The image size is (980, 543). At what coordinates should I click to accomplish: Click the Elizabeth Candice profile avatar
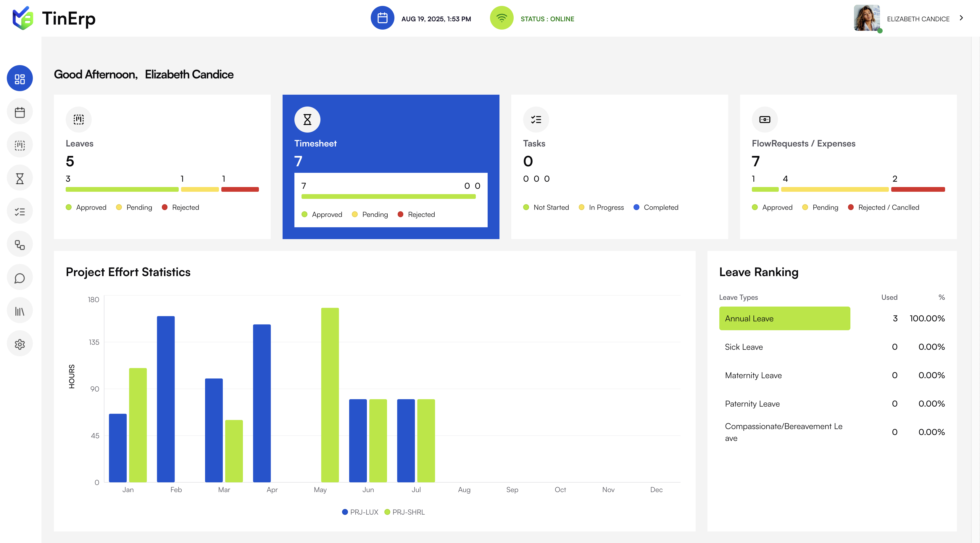[866, 18]
